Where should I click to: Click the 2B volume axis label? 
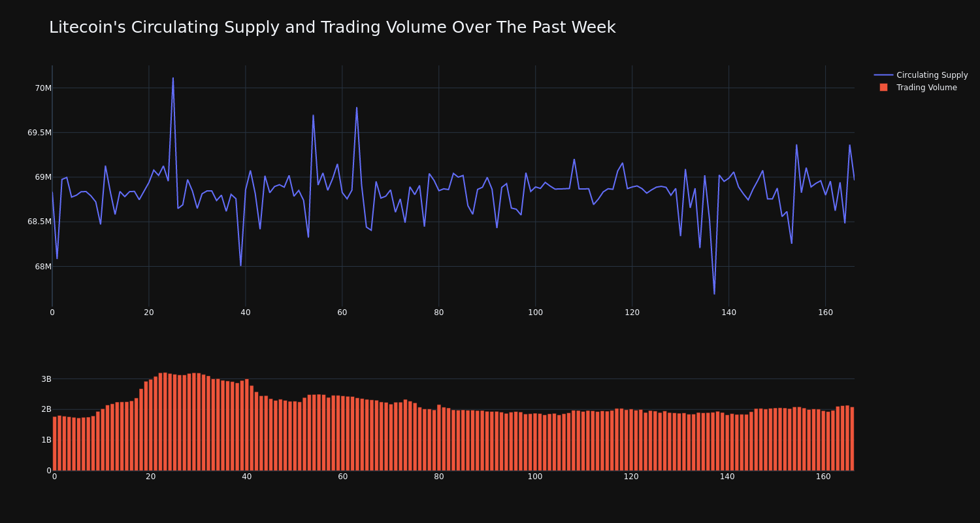46,409
